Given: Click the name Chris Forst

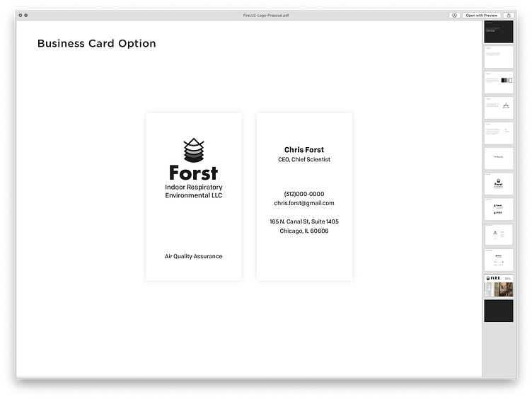Looking at the screenshot, I should pos(304,150).
